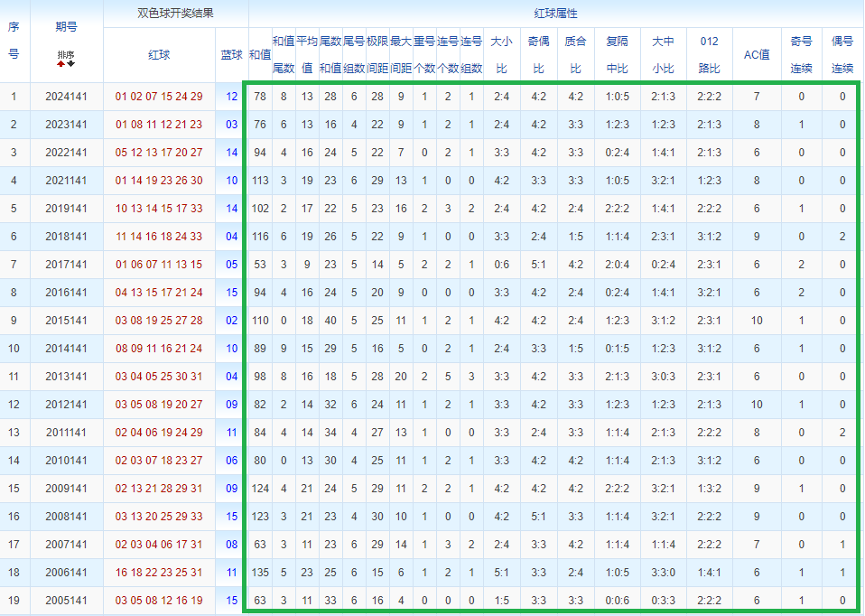Click 尾数和值 value 40 in row 2015141
Viewport: 865px width, 616px height.
coord(330,320)
